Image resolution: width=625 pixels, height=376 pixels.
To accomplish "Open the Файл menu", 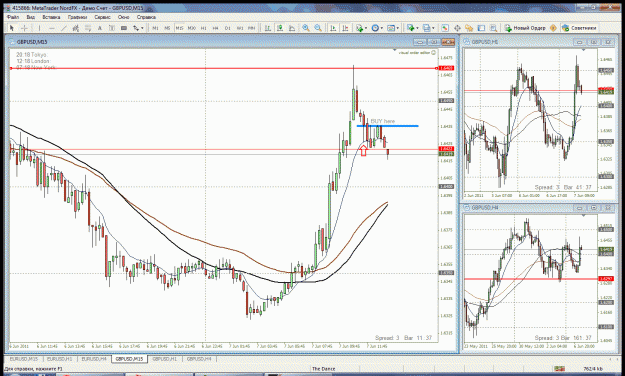I will (x=13, y=17).
